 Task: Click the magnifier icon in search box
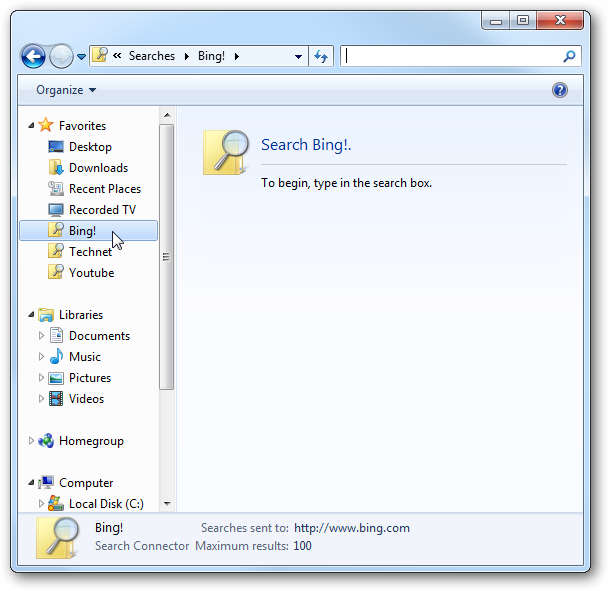[569, 56]
